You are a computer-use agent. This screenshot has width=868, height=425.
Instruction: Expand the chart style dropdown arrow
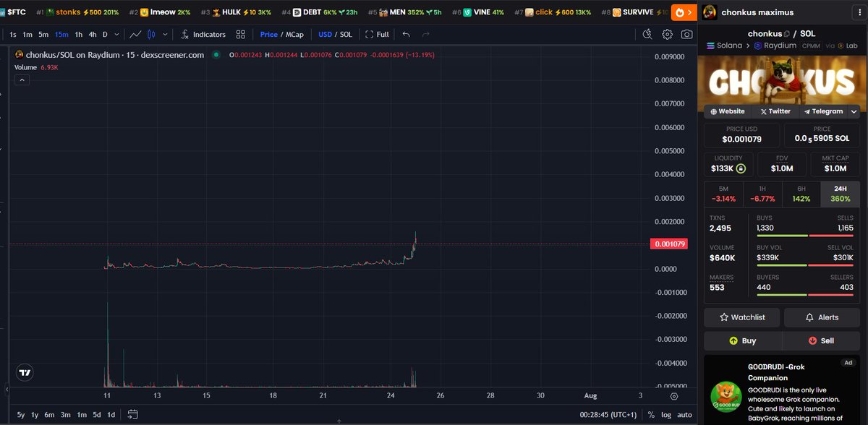pyautogui.click(x=166, y=34)
